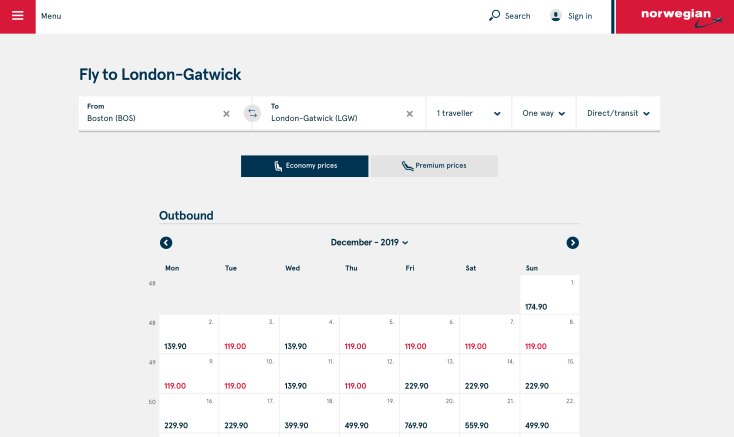Go to next month in calendar

pos(573,243)
